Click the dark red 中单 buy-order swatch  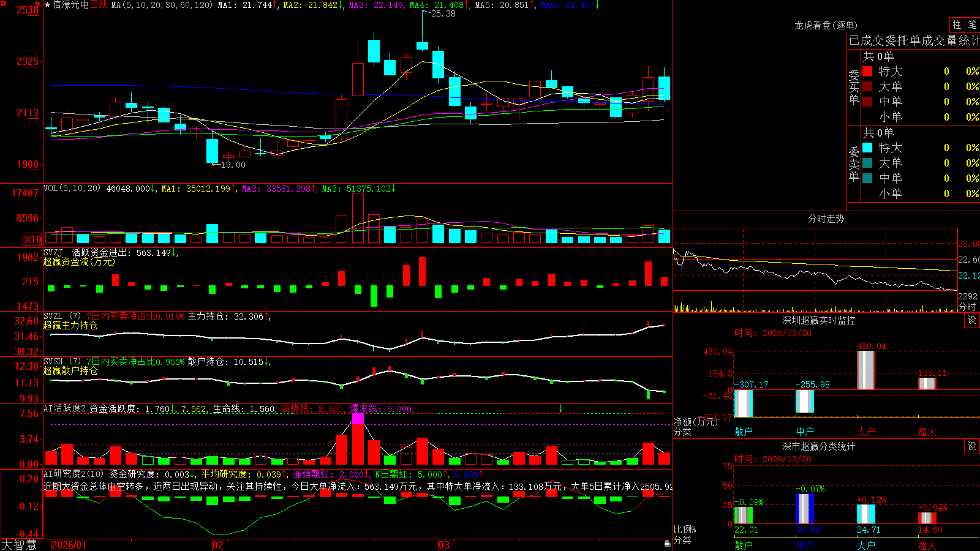tap(867, 102)
